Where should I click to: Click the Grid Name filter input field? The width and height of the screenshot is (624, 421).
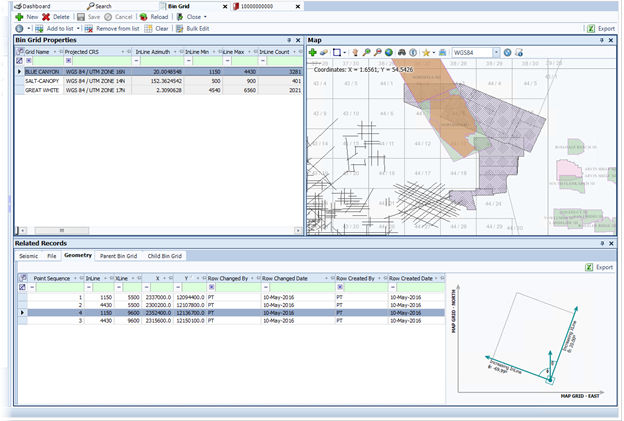(48, 60)
